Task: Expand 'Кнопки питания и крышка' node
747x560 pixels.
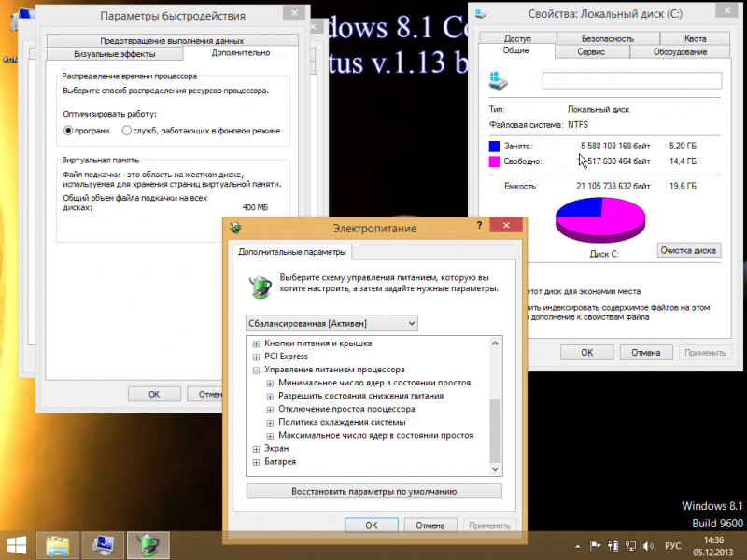Action: (256, 343)
